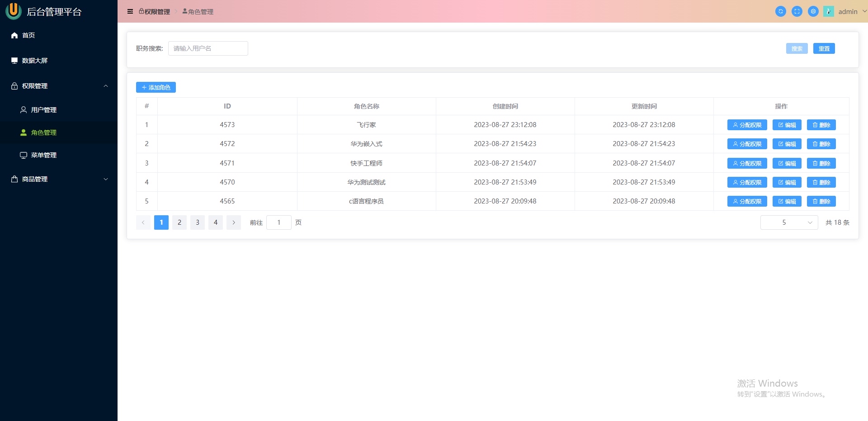Open 用户管理 submenu item
The image size is (868, 421).
pos(59,110)
